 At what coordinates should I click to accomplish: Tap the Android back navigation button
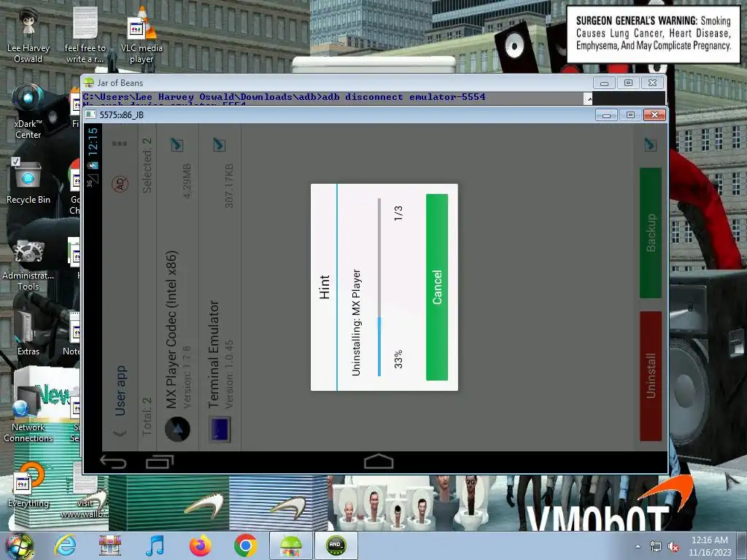[x=113, y=462]
